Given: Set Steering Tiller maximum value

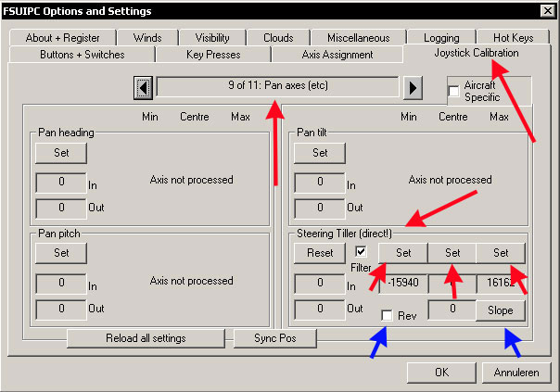Looking at the screenshot, I should 501,253.
